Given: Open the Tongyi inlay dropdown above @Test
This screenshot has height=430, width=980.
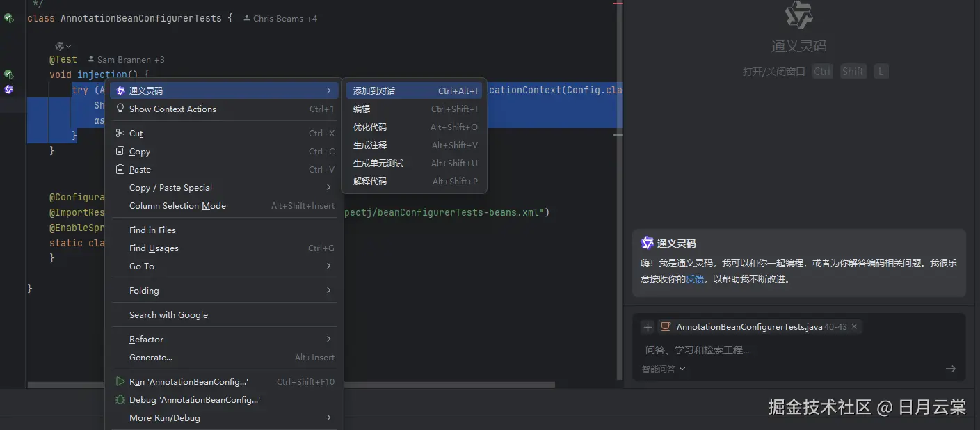Looking at the screenshot, I should click(63, 46).
